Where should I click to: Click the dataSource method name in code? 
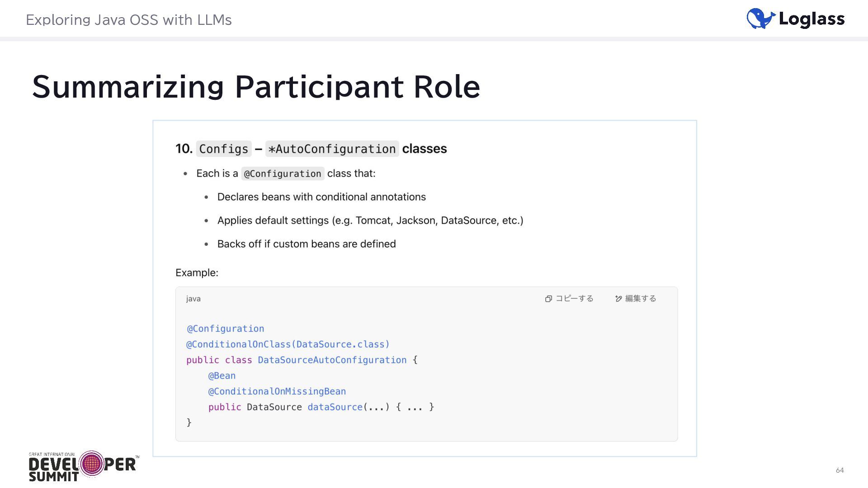(335, 407)
